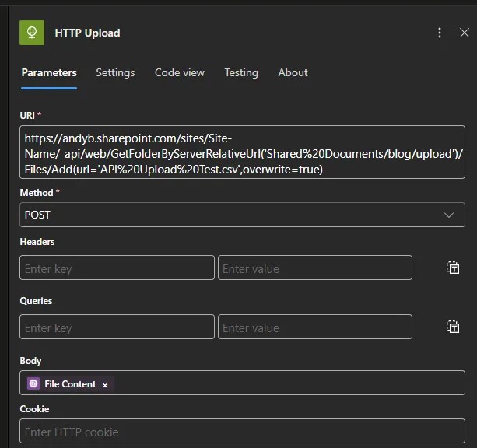Open the About tab

tap(293, 72)
